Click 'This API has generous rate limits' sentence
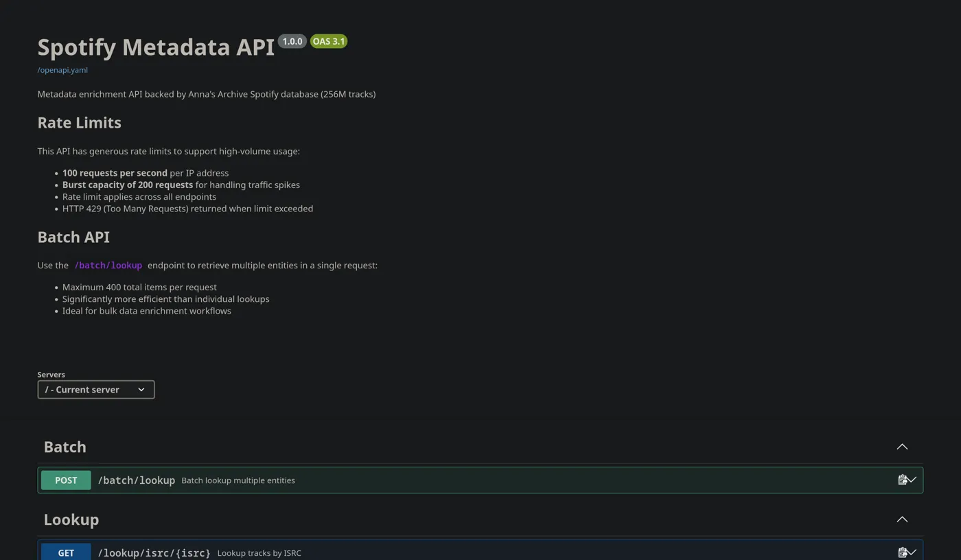 pyautogui.click(x=169, y=151)
